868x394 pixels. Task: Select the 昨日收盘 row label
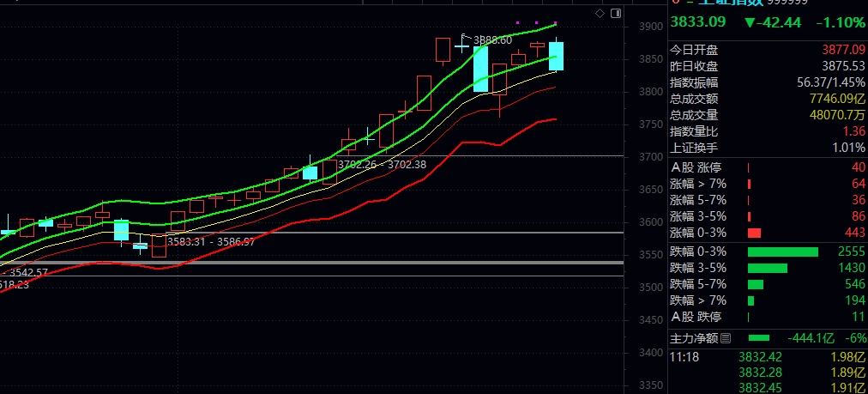click(694, 66)
